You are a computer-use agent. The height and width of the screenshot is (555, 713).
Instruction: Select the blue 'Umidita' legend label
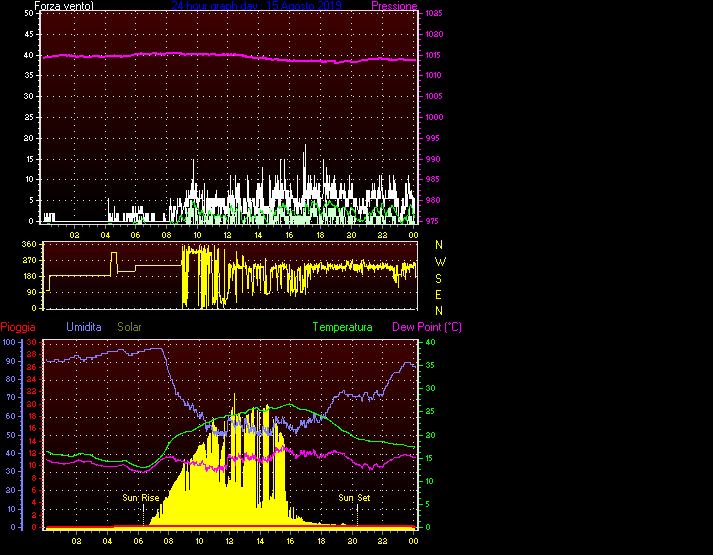[84, 327]
